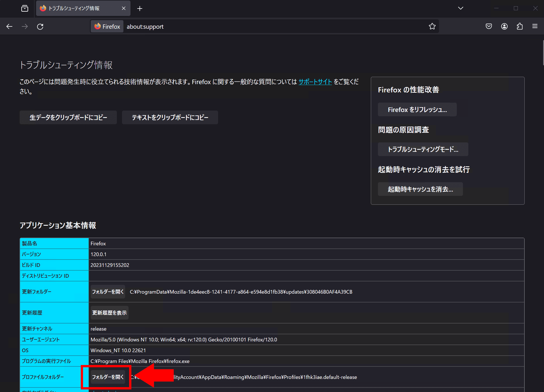This screenshot has height=392, width=544.
Task: Maximize the Firefox window
Action: [516, 9]
